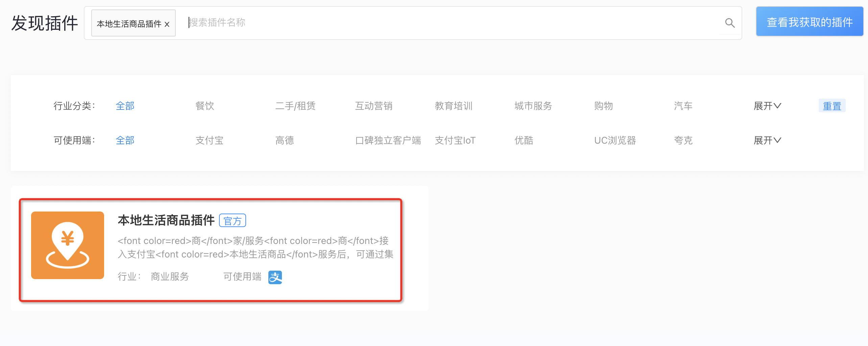Click the search magnifier icon
Screen dimensions: 868x346
click(x=730, y=23)
